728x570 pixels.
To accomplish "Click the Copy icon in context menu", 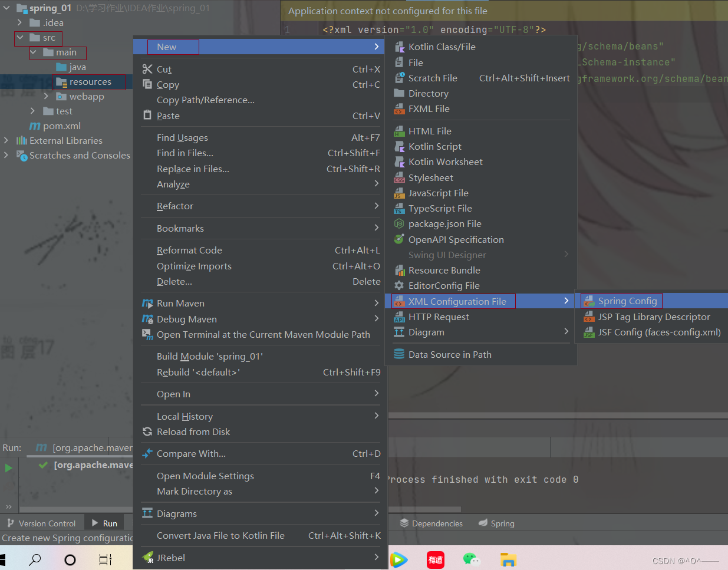I will 147,84.
